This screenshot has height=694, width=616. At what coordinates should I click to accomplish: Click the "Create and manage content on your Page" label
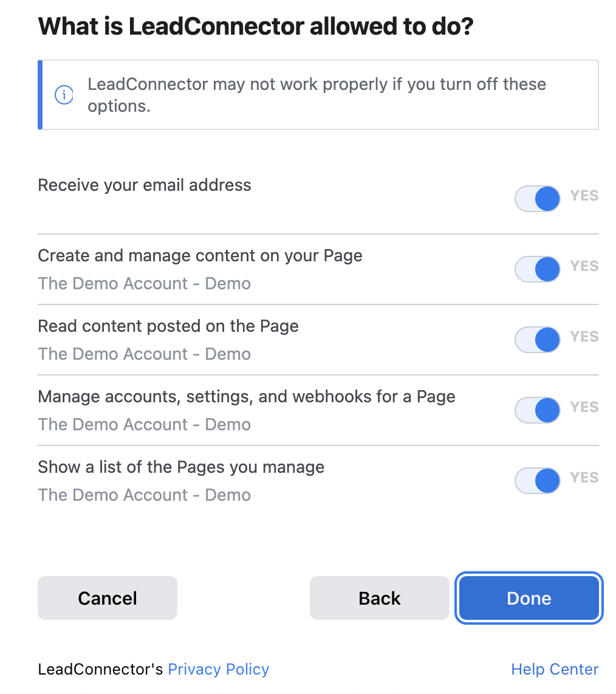tap(200, 256)
